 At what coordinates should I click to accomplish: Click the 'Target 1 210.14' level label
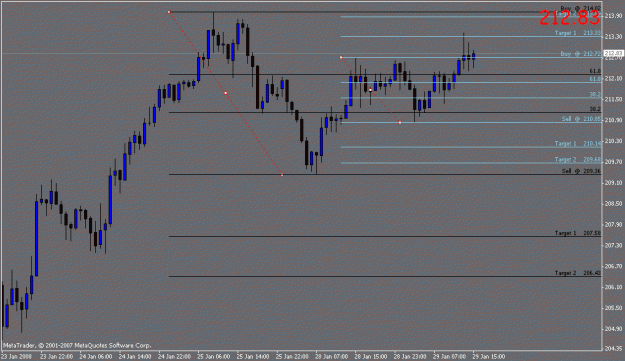point(578,143)
